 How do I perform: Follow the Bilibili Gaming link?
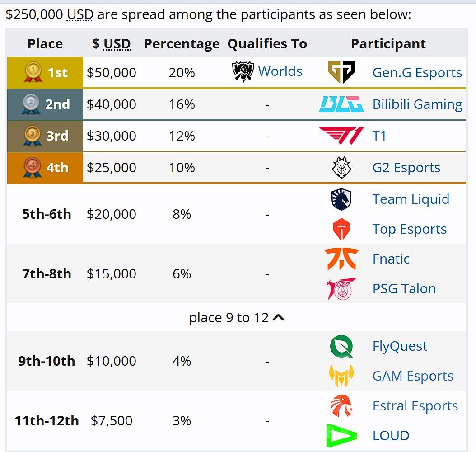click(417, 104)
